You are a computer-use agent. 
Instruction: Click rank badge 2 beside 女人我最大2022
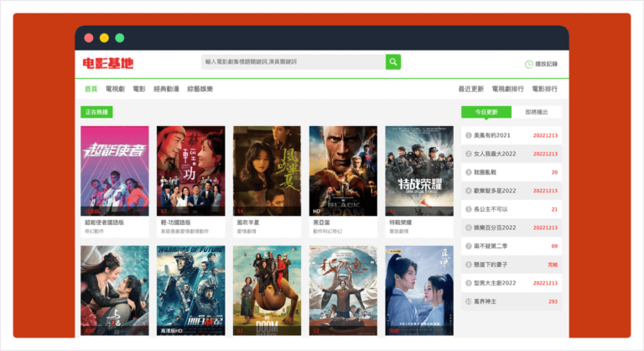(x=468, y=154)
